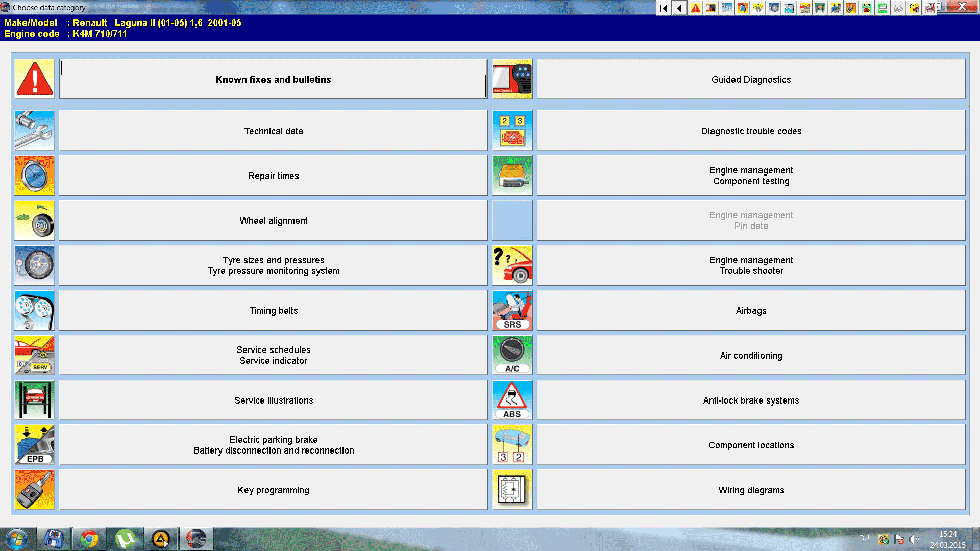Select the Wheel alignment button

coord(273,220)
